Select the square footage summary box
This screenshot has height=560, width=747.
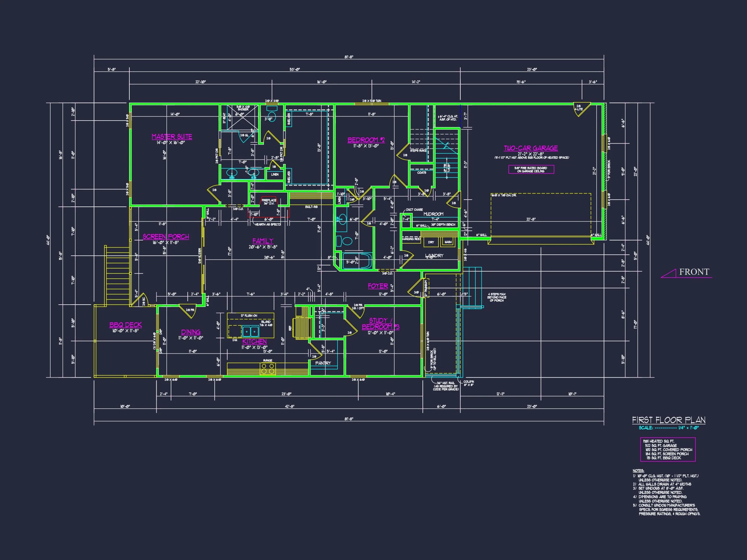668,449
